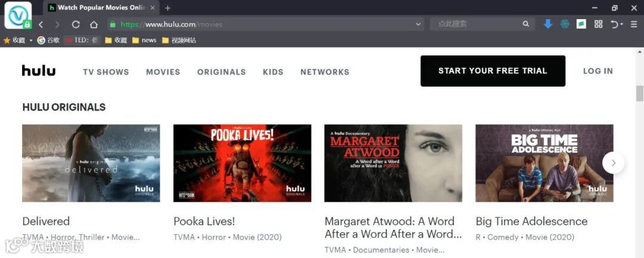Open the MOVIES menu
Viewport: 644px width, 258px height.
[163, 72]
